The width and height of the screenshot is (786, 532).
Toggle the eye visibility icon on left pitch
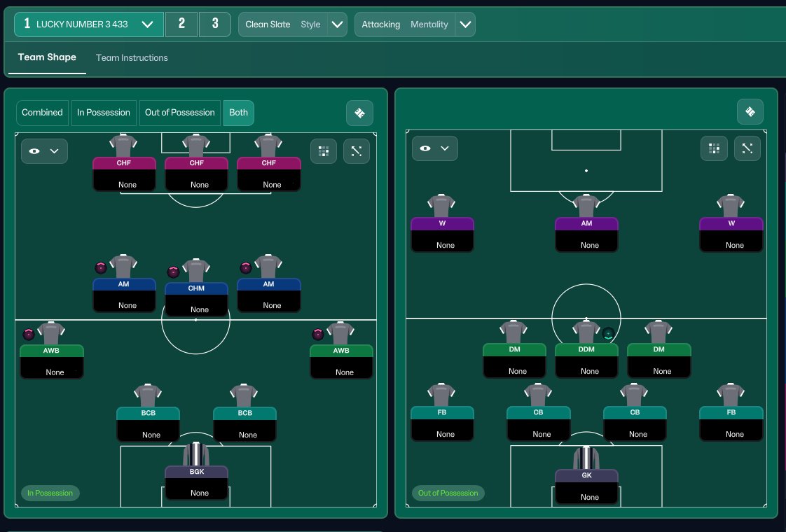(x=34, y=150)
